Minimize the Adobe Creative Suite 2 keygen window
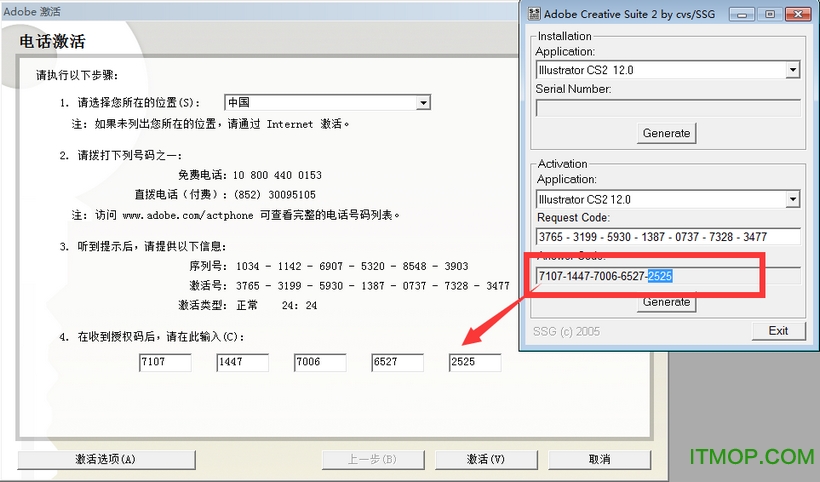 click(742, 14)
